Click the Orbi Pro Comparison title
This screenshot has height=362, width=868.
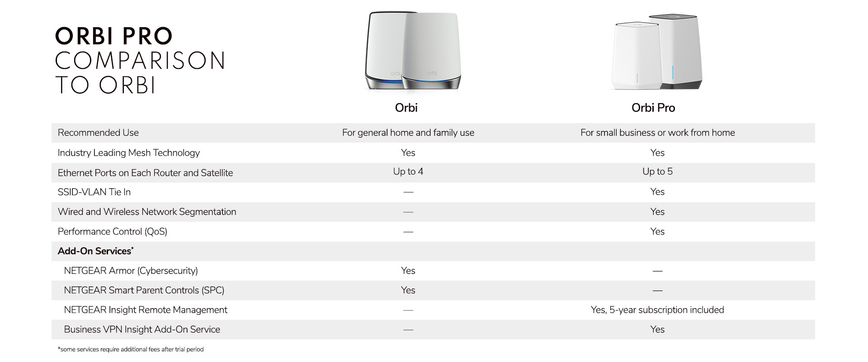(140, 60)
